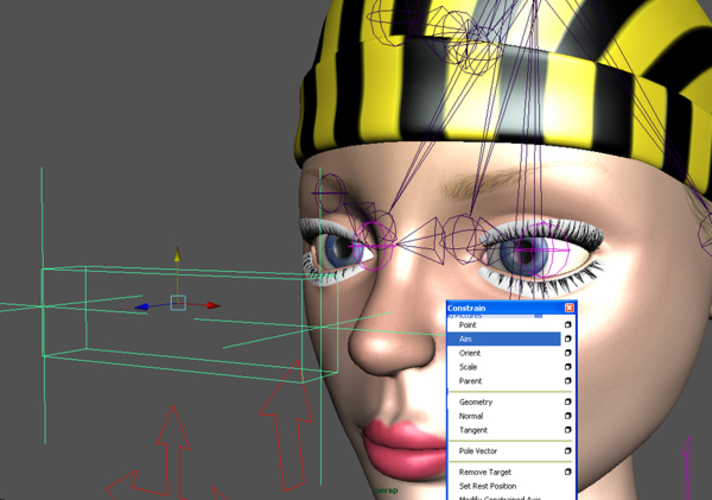Click the yellow Y-axis move arrow
Screen dimensions: 712x500
(x=177, y=256)
